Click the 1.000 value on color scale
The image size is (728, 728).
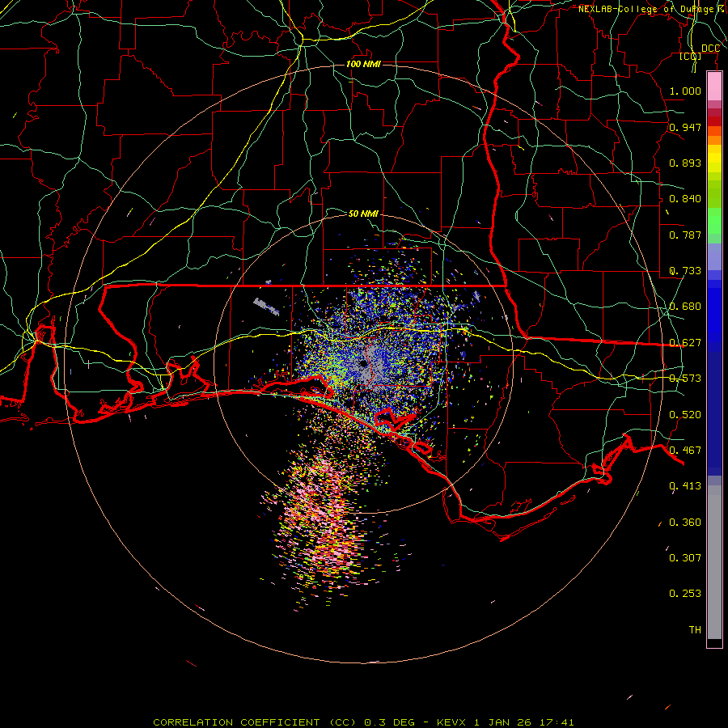(x=685, y=91)
